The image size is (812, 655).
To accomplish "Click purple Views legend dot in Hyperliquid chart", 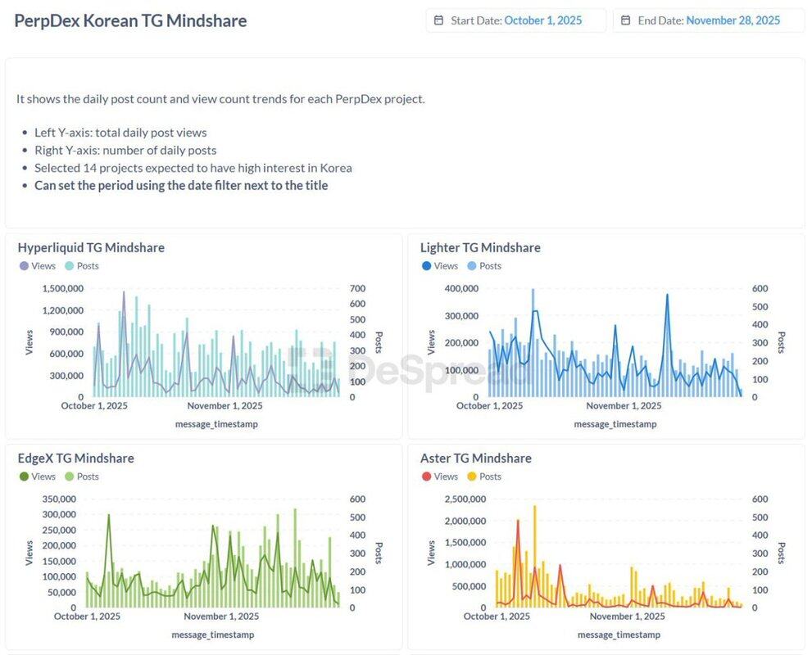I will (23, 266).
